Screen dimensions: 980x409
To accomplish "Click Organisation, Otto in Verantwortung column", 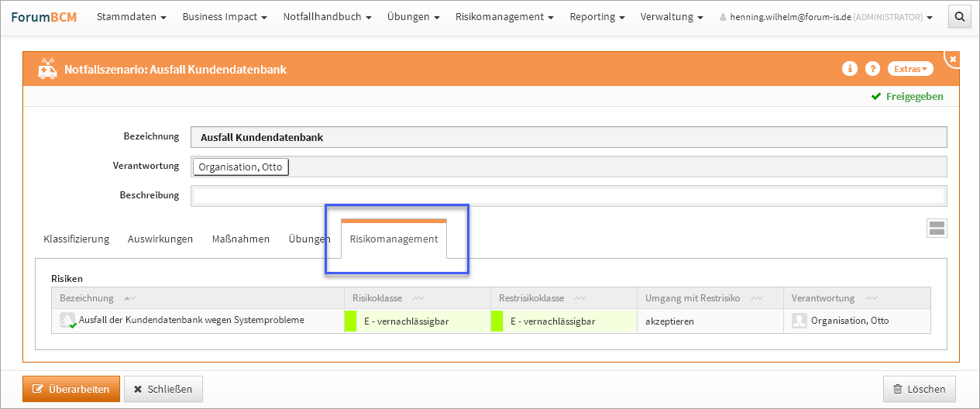I will tap(850, 321).
